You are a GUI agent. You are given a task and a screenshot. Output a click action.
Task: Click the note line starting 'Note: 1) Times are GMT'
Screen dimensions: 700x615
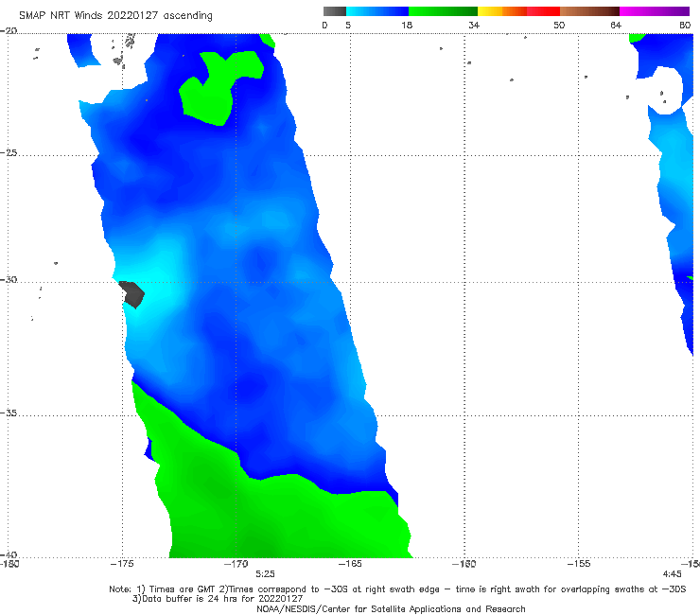[397, 589]
